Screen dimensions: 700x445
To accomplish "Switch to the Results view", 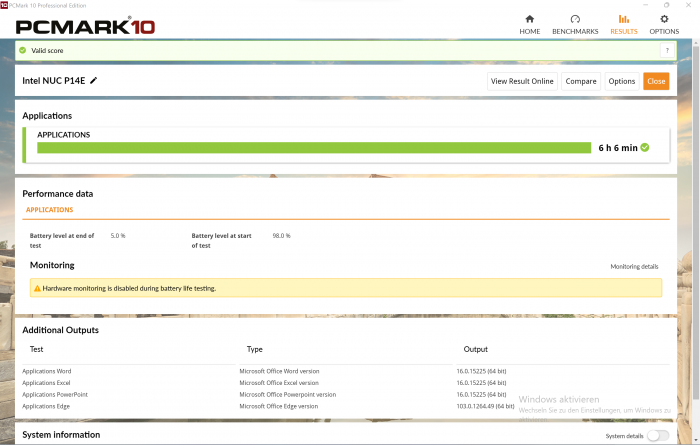I will [x=624, y=24].
